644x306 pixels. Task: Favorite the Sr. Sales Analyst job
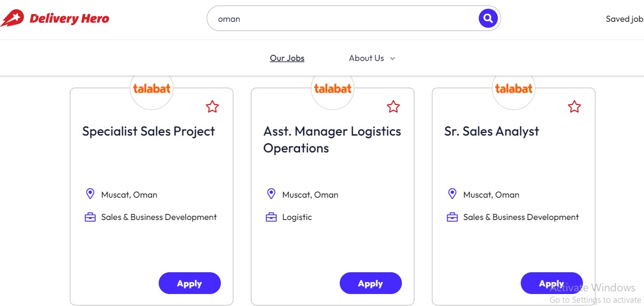coord(574,107)
